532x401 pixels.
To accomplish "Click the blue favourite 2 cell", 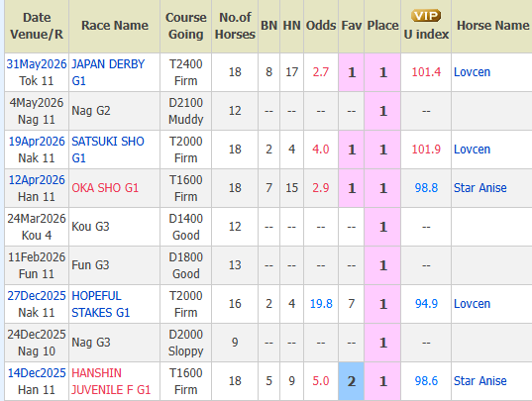I will click(352, 381).
